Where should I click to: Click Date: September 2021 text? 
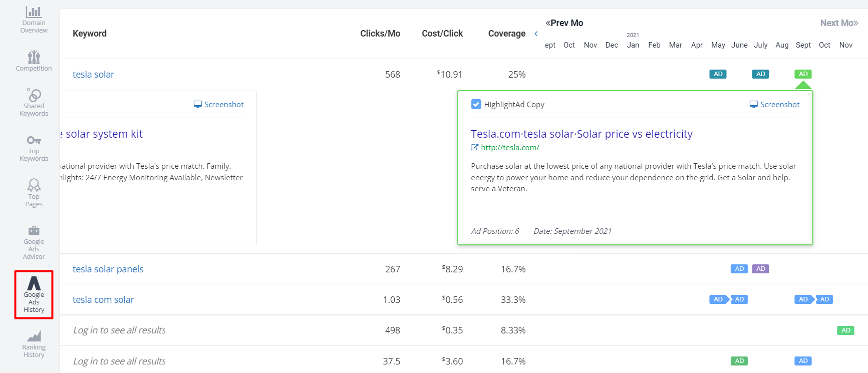(x=572, y=231)
